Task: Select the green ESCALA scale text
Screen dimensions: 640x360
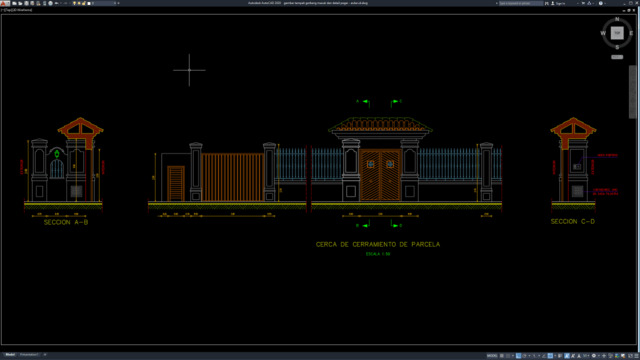Action: coord(378,254)
